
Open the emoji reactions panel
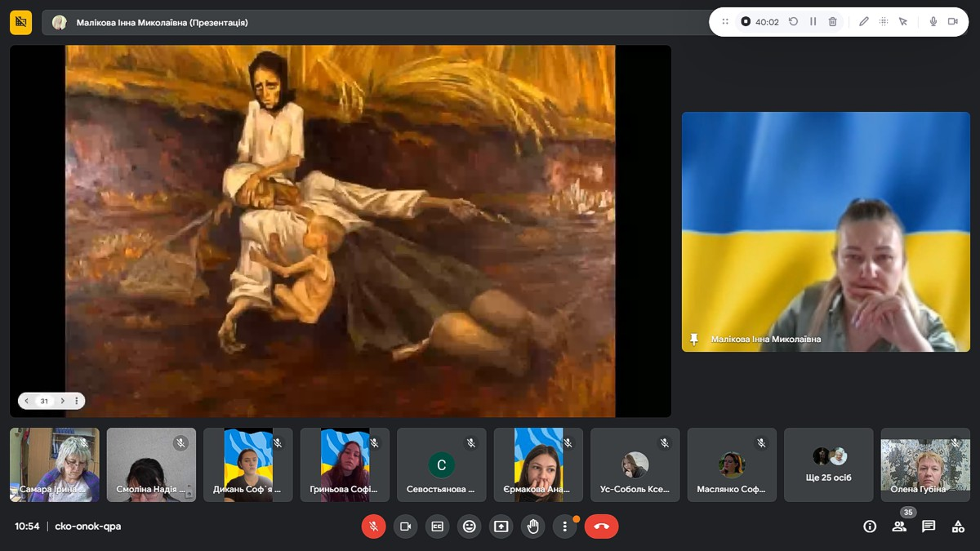click(x=470, y=527)
